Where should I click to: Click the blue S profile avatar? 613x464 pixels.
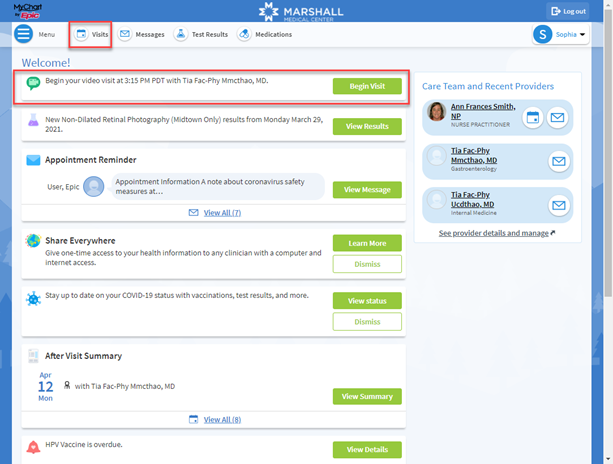(x=543, y=34)
